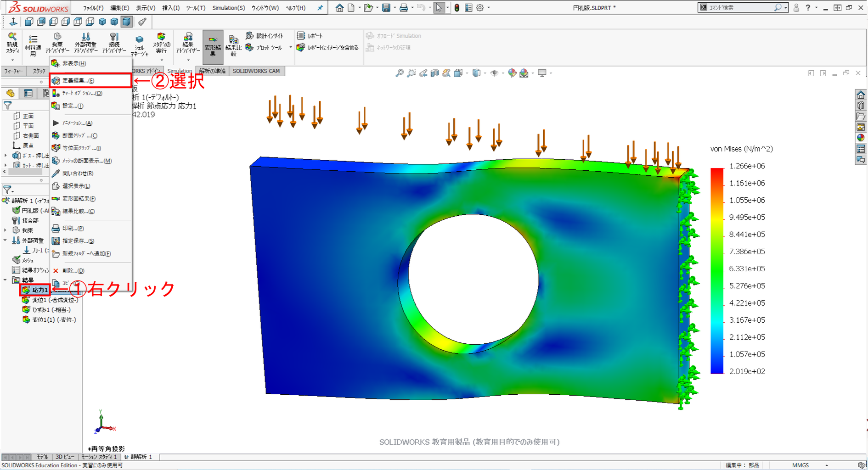Open the 新規スタディ dropdown arrow
The width and height of the screenshot is (868, 470).
pos(12,60)
